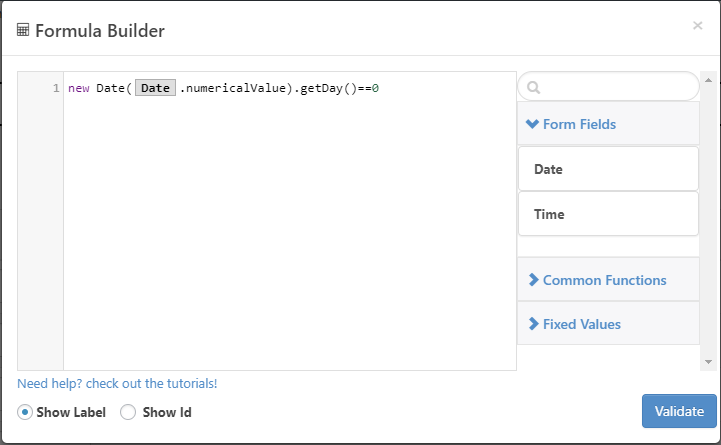Image resolution: width=721 pixels, height=445 pixels.
Task: Close the Formula Builder dialog
Action: point(698,25)
